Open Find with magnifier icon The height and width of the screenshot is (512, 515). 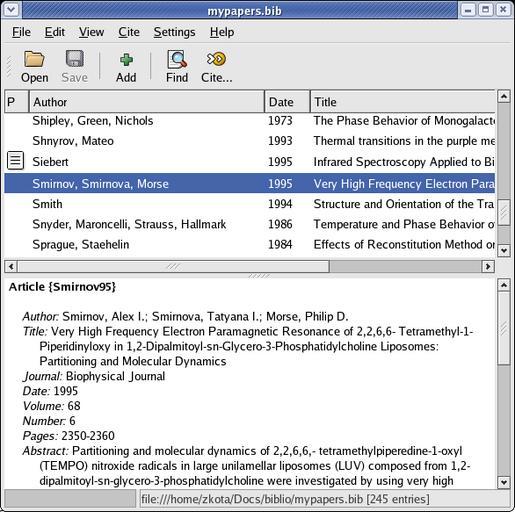click(177, 59)
